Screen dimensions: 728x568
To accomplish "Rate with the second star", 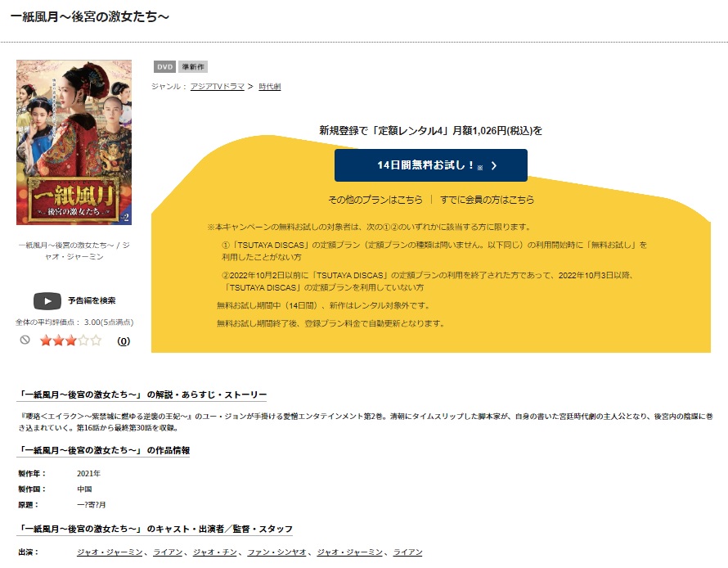I will (x=58, y=341).
